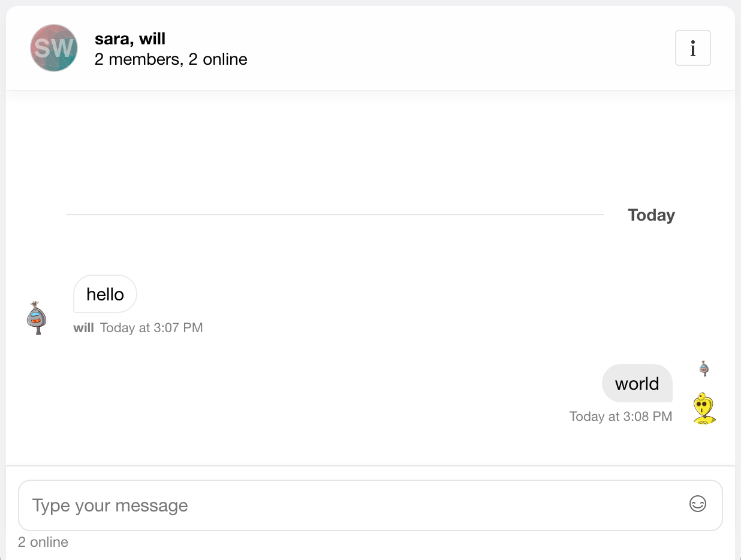Open the emoji picker smiley icon
Image resolution: width=741 pixels, height=560 pixels.
(697, 504)
